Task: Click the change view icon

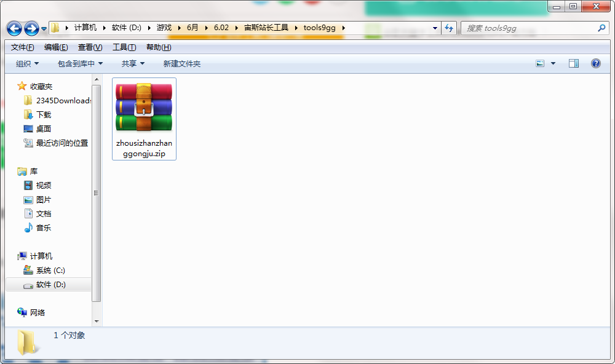Action: pyautogui.click(x=540, y=63)
